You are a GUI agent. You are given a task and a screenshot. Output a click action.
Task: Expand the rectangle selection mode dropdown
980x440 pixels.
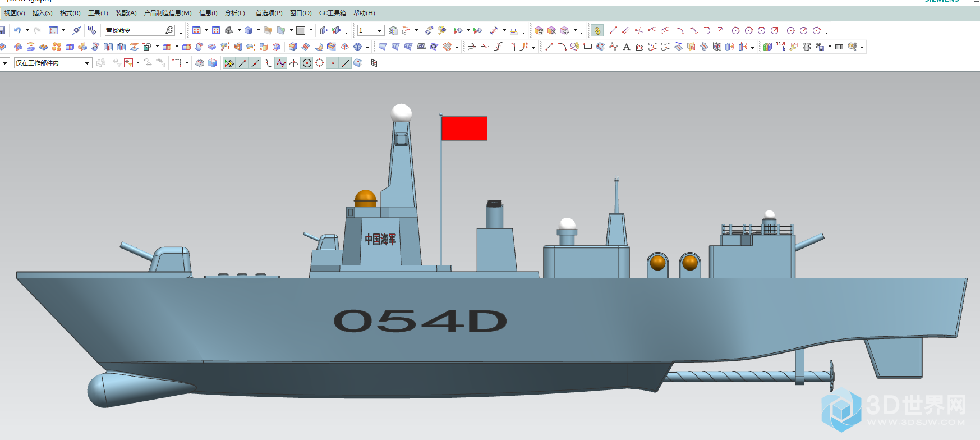187,63
